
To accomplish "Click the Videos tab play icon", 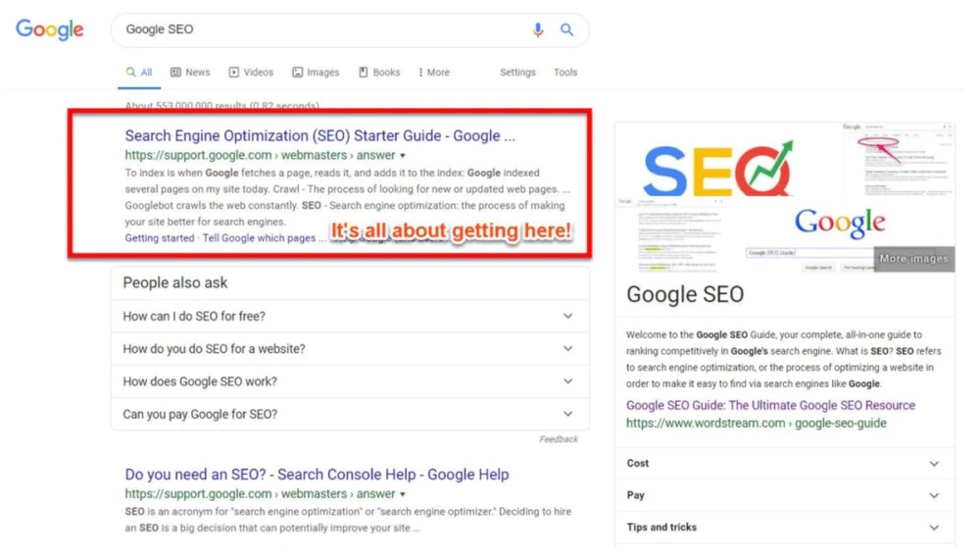I will (x=234, y=73).
